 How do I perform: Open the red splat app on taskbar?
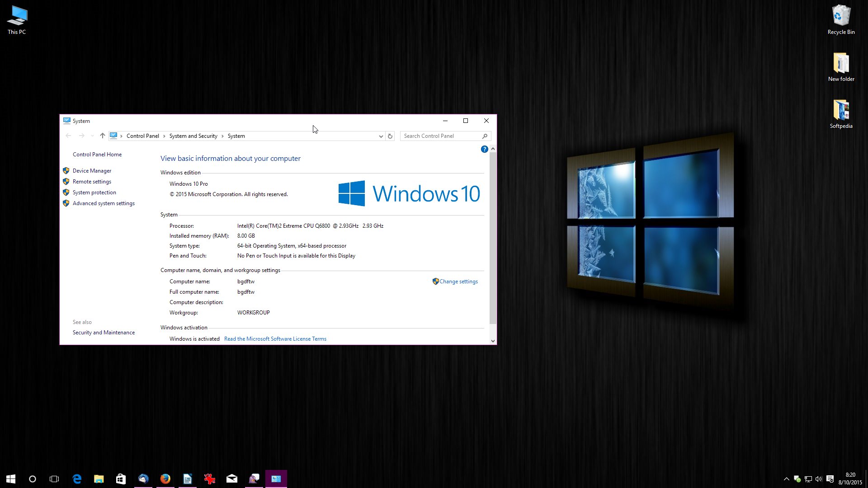point(209,479)
